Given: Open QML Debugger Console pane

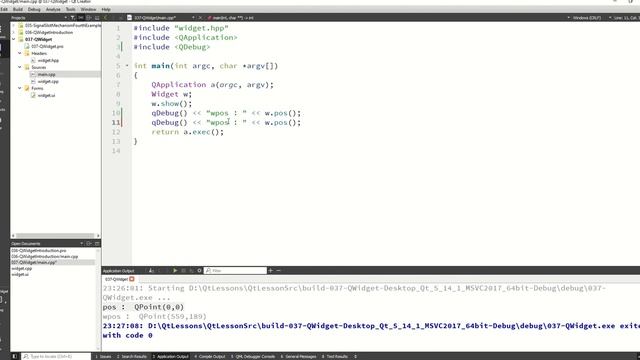Looking at the screenshot, I should click(253, 356).
